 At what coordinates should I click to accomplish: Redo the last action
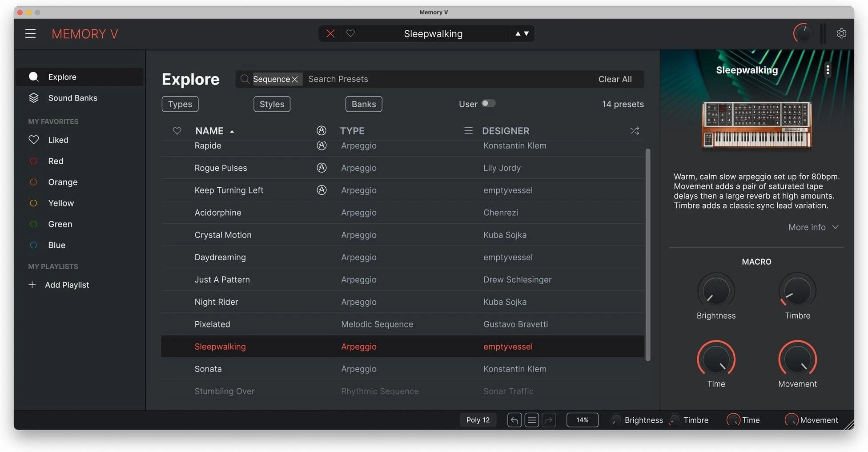(549, 420)
